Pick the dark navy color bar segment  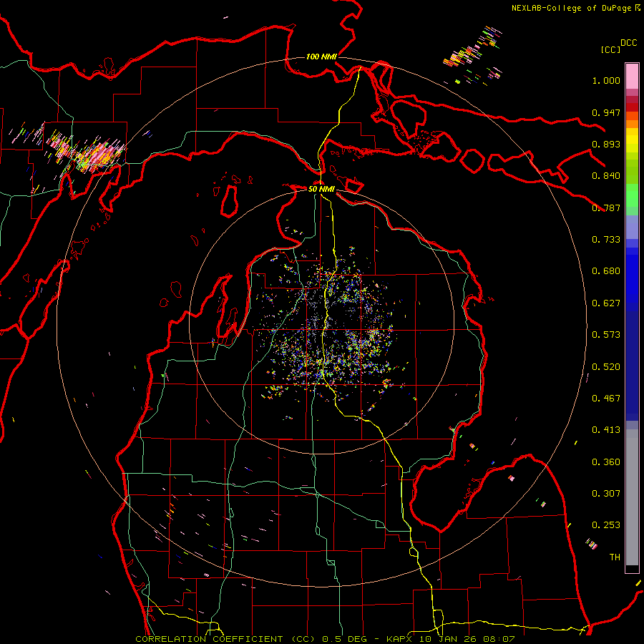point(632,364)
